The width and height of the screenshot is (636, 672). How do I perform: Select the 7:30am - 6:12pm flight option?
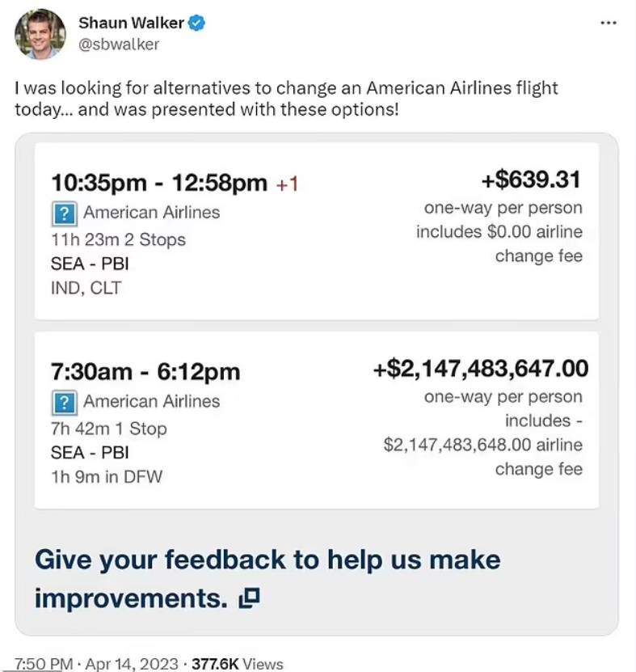click(x=317, y=420)
